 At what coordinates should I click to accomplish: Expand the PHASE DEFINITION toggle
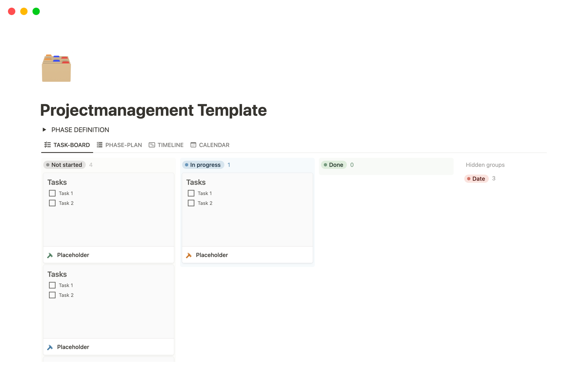[44, 130]
